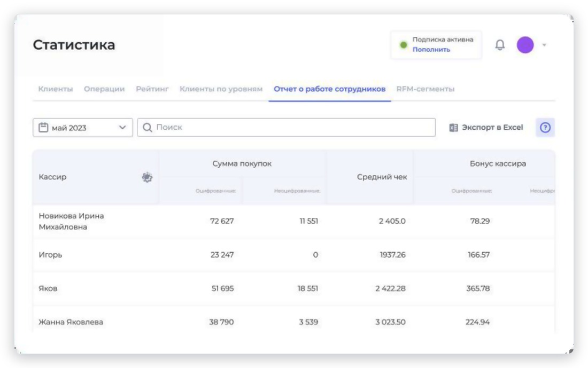Switch to the Рейтинг tab
Screen dimensions: 588x368
point(152,89)
